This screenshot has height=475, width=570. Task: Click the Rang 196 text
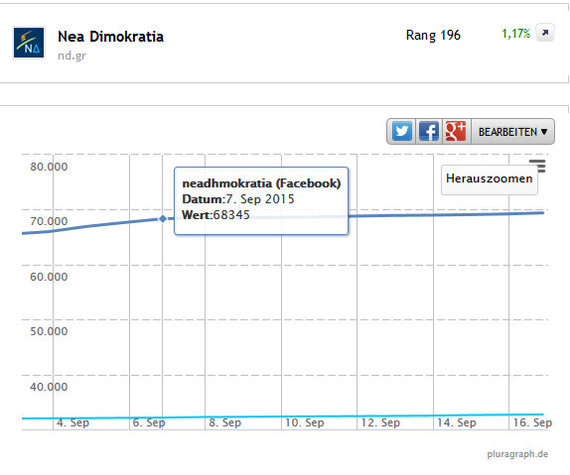(x=433, y=35)
